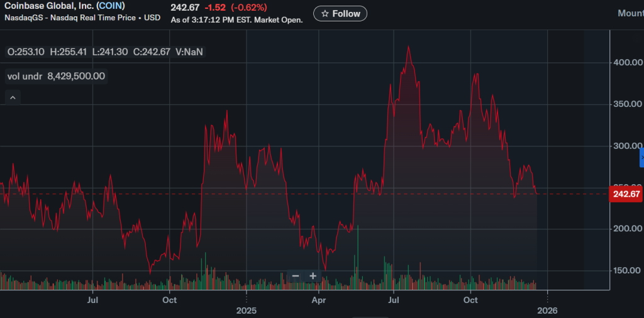Click the blue arrow tab on right edge

click(641, 156)
